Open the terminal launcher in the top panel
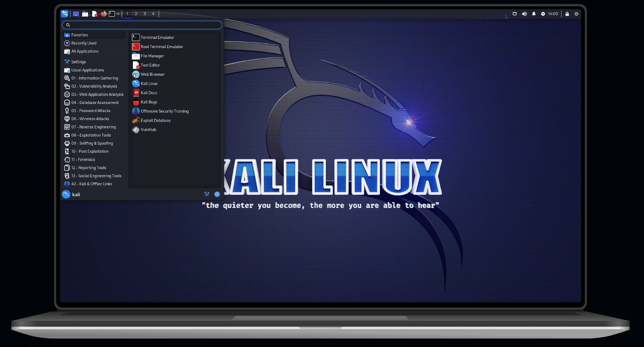644x347 pixels. coord(112,14)
